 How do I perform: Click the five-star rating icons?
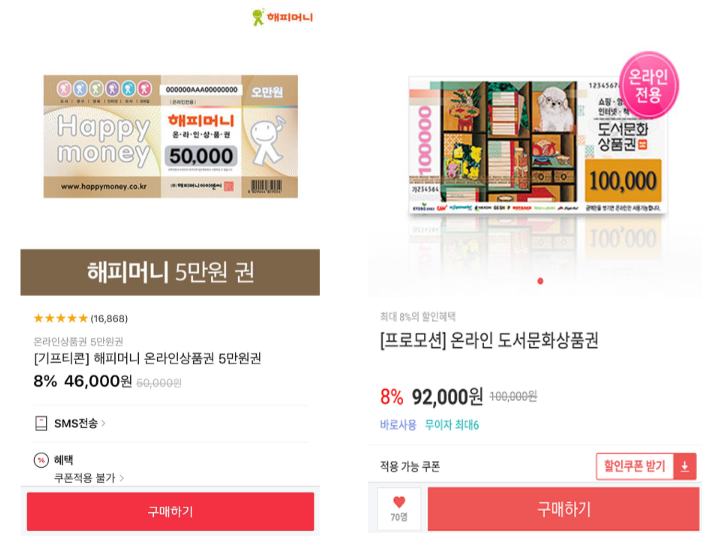[x=61, y=318]
